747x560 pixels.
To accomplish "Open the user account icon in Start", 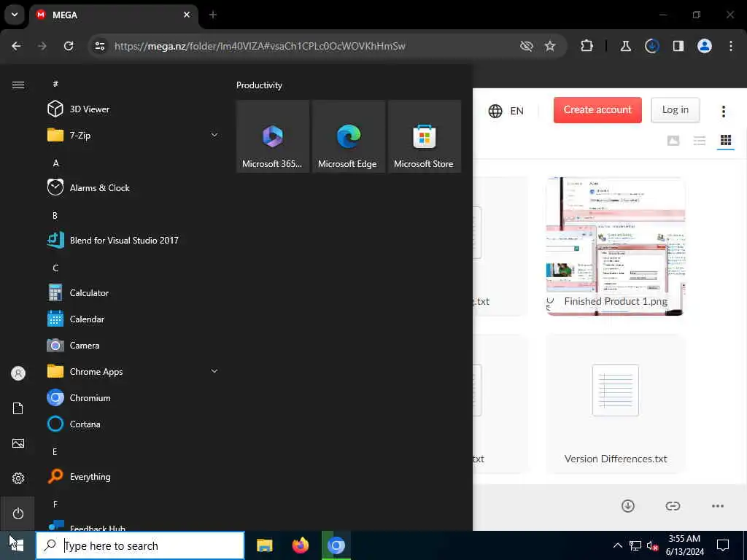I will point(18,373).
